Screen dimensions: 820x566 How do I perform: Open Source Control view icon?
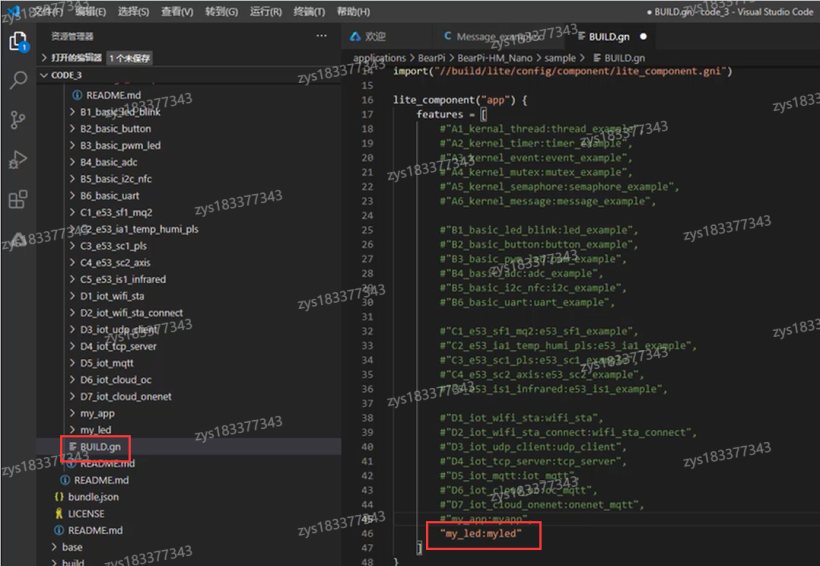pyautogui.click(x=18, y=120)
